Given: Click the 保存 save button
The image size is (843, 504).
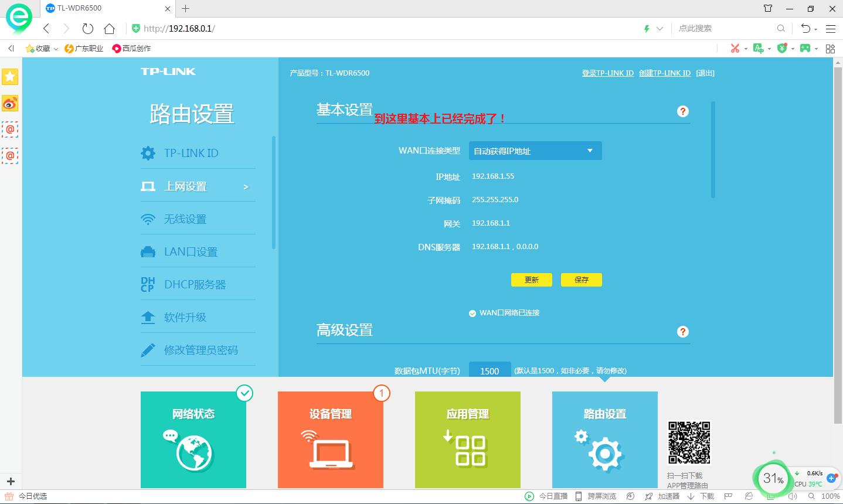Looking at the screenshot, I should coord(581,280).
